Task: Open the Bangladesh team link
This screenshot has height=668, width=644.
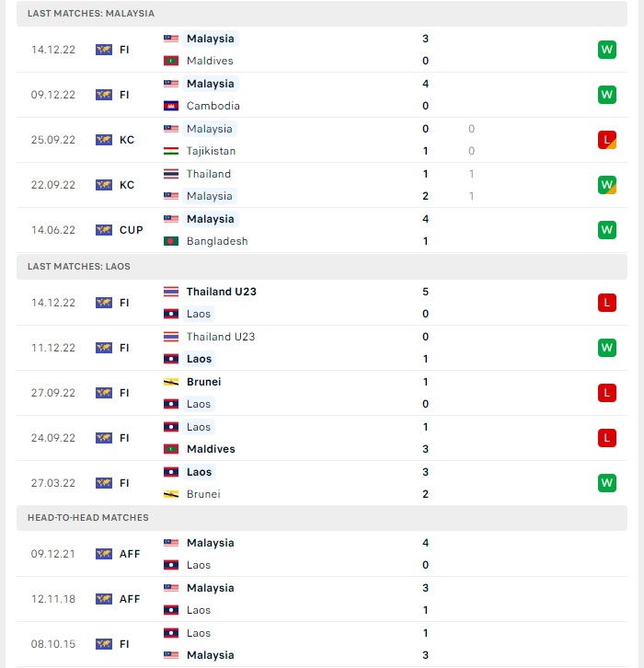Action: [x=217, y=241]
